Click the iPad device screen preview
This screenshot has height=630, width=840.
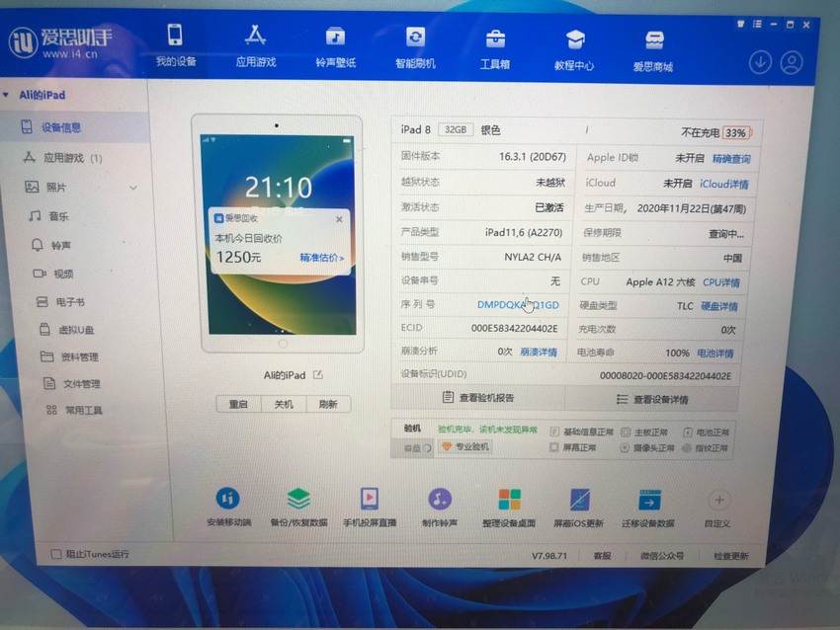[x=278, y=234]
